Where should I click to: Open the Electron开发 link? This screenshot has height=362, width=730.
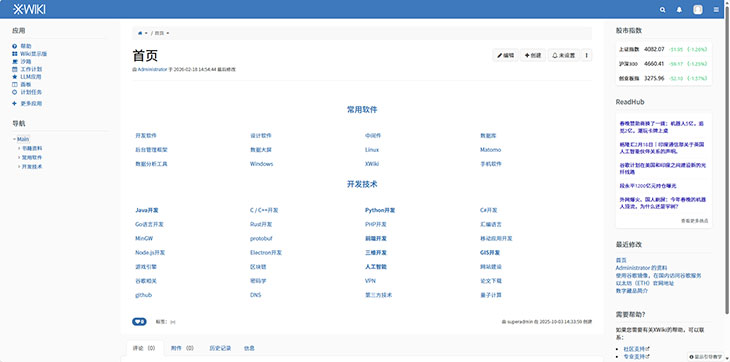pyautogui.click(x=266, y=253)
